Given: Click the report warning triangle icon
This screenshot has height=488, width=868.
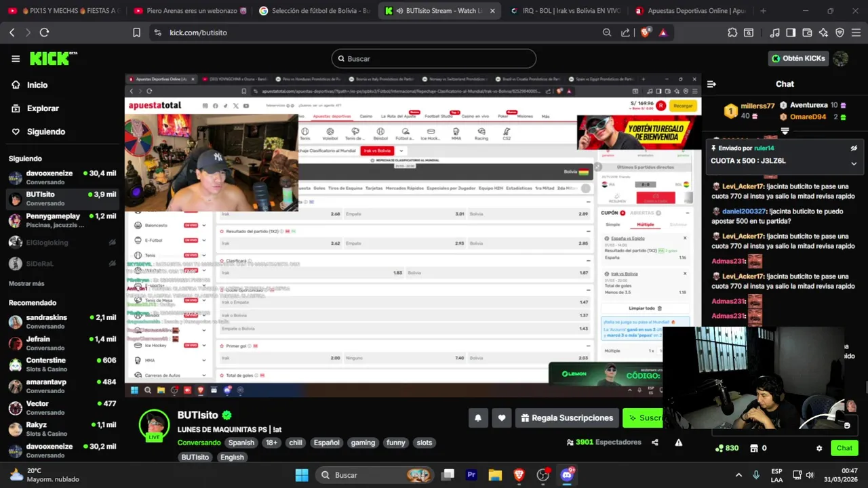Looking at the screenshot, I should click(x=679, y=443).
